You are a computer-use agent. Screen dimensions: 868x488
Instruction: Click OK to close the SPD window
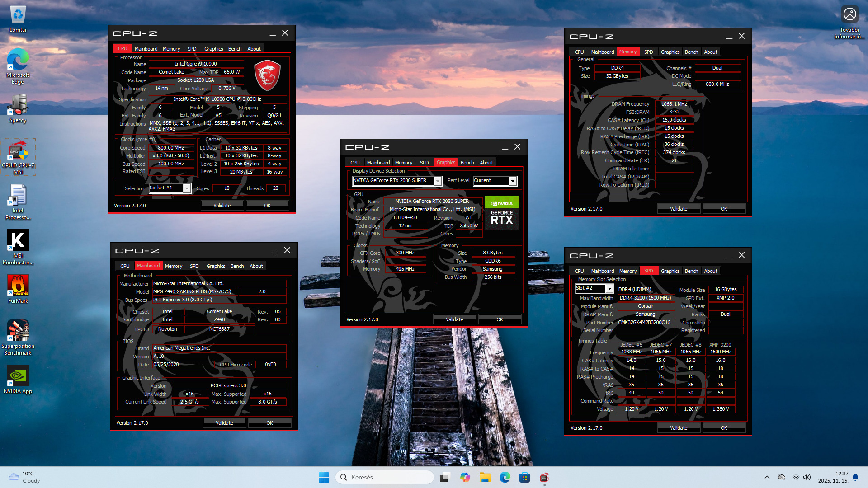pos(724,427)
